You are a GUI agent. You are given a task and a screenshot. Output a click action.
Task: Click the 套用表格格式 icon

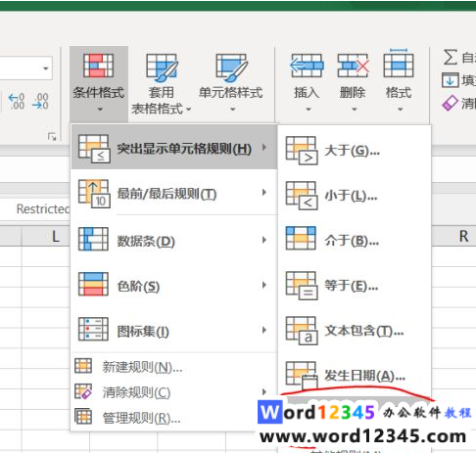[x=162, y=68]
